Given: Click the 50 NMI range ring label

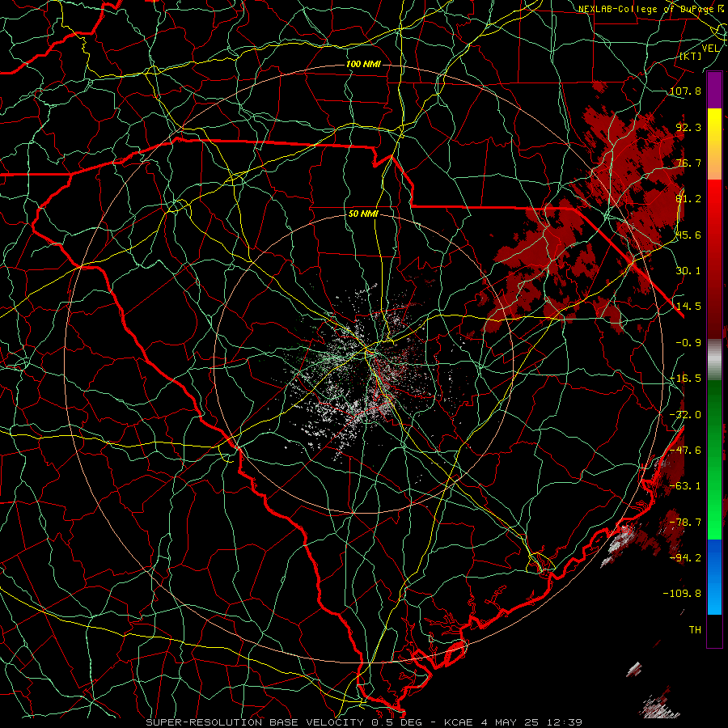Looking at the screenshot, I should (363, 214).
